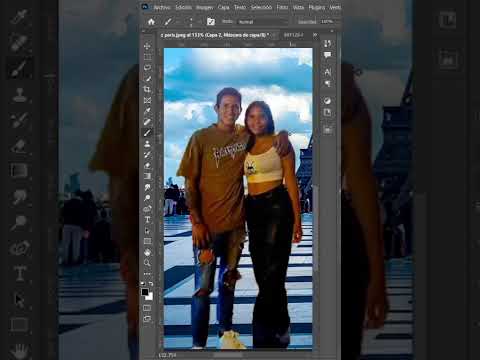This screenshot has width=480, height=360.
Task: Expand the hidden document tabs list
Action: 315,35
